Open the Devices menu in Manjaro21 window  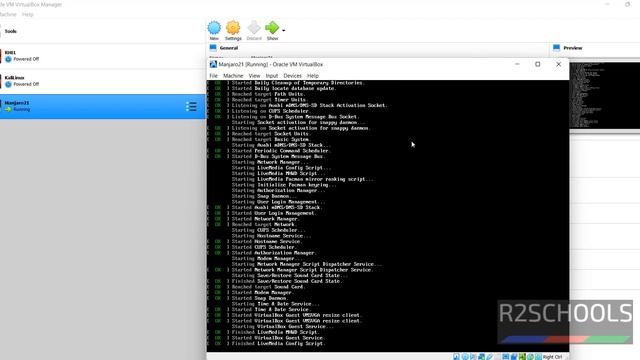click(292, 76)
